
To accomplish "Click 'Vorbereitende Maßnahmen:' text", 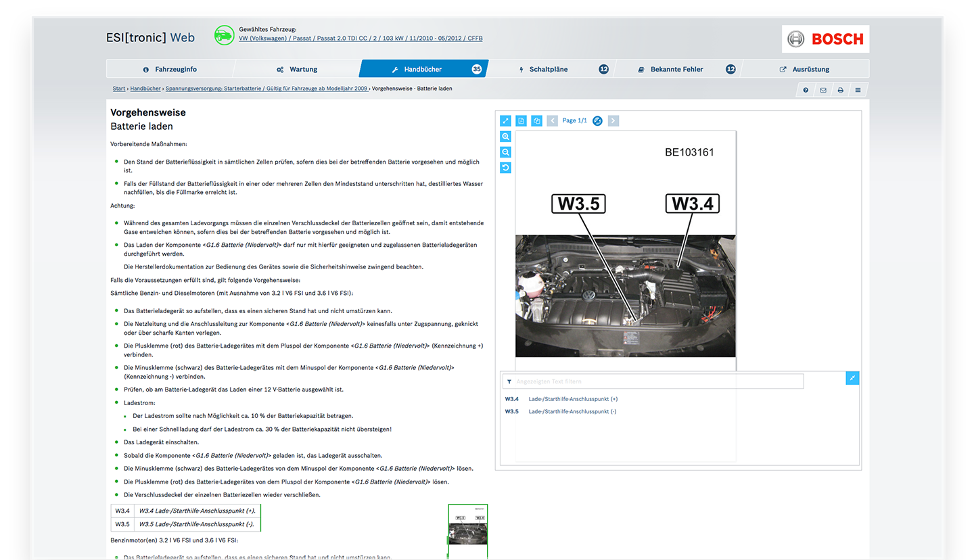I will click(x=149, y=144).
